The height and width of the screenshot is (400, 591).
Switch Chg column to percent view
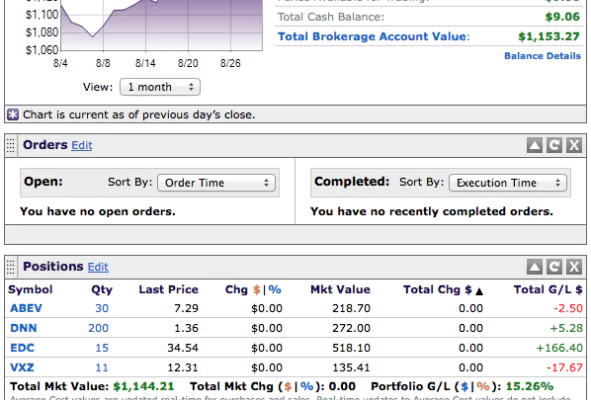coord(275,290)
